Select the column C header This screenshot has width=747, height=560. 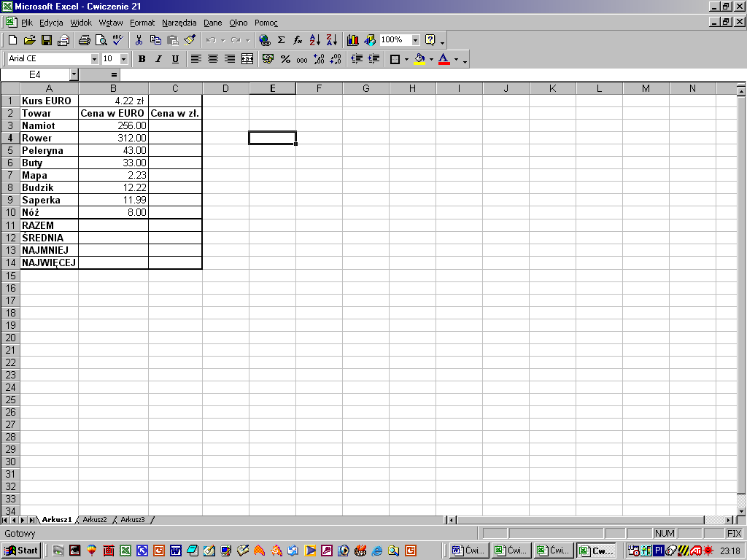[175, 89]
